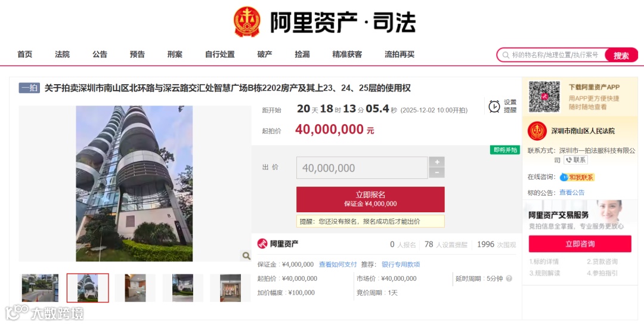This screenshot has width=644, height=325.
Task: Click the 立即报名 registration button
Action: point(370,199)
